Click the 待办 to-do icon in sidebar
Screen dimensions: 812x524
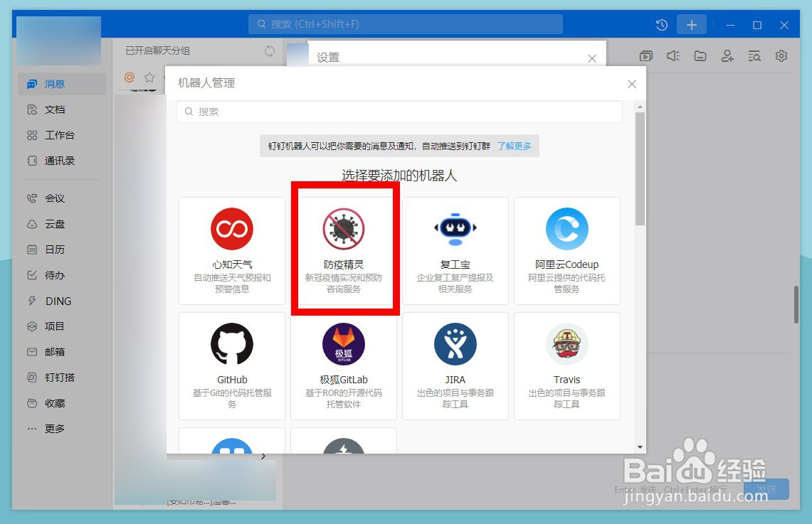click(x=32, y=275)
